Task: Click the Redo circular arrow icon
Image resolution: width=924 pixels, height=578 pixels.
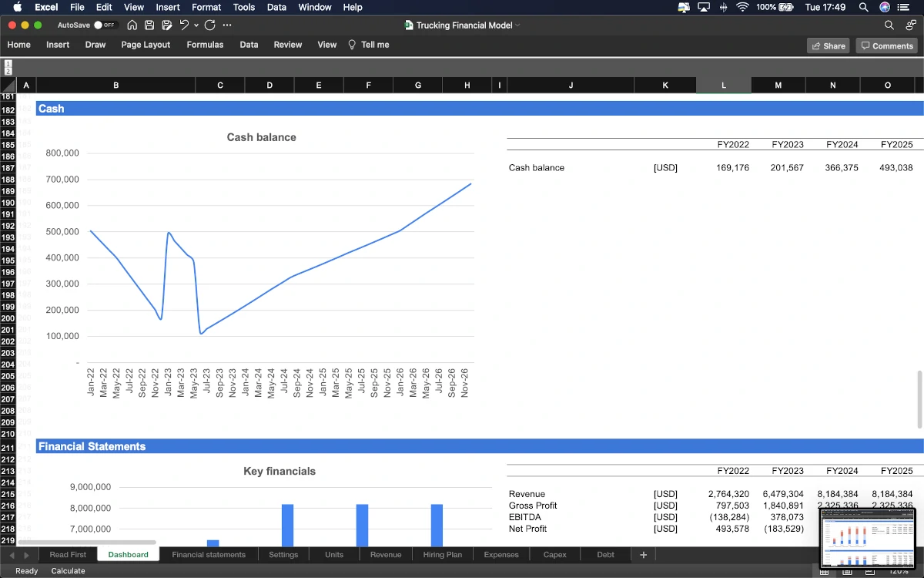Action: (209, 25)
